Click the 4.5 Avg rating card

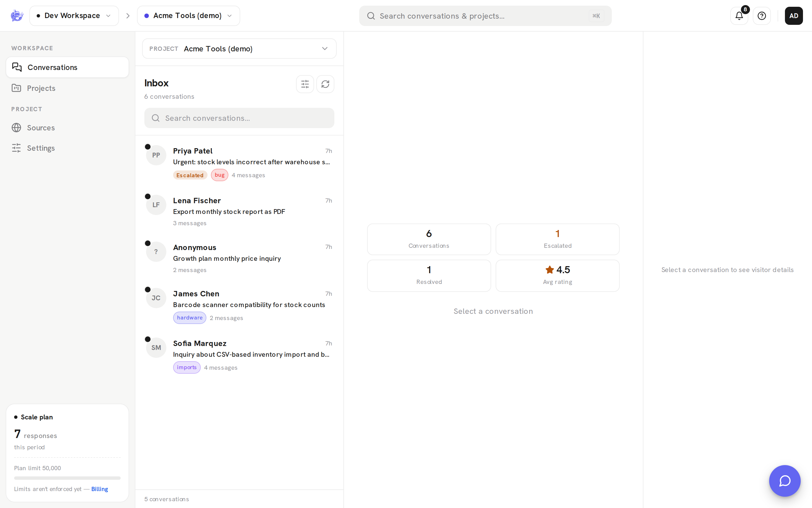coord(557,275)
